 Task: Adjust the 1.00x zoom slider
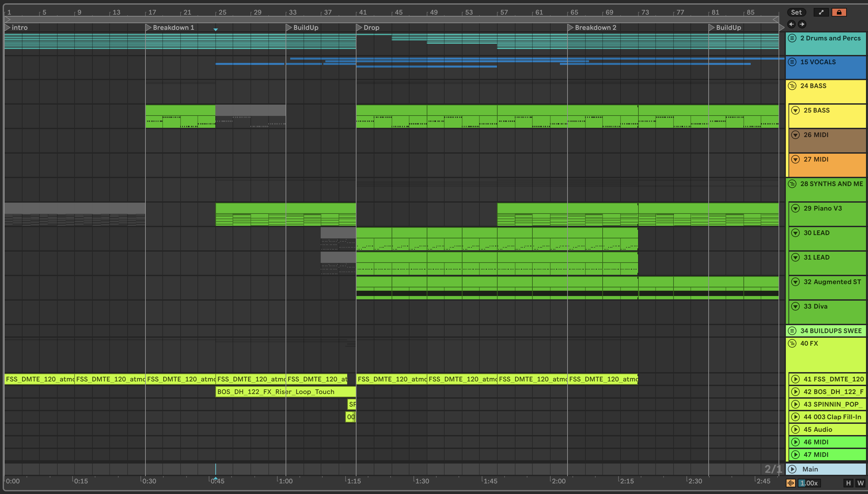tap(809, 483)
